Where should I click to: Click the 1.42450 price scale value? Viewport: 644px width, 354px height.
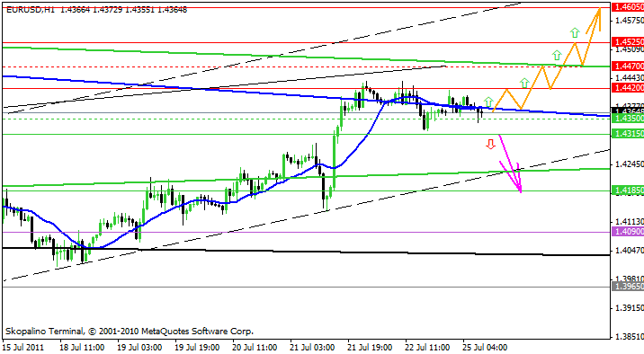630,164
